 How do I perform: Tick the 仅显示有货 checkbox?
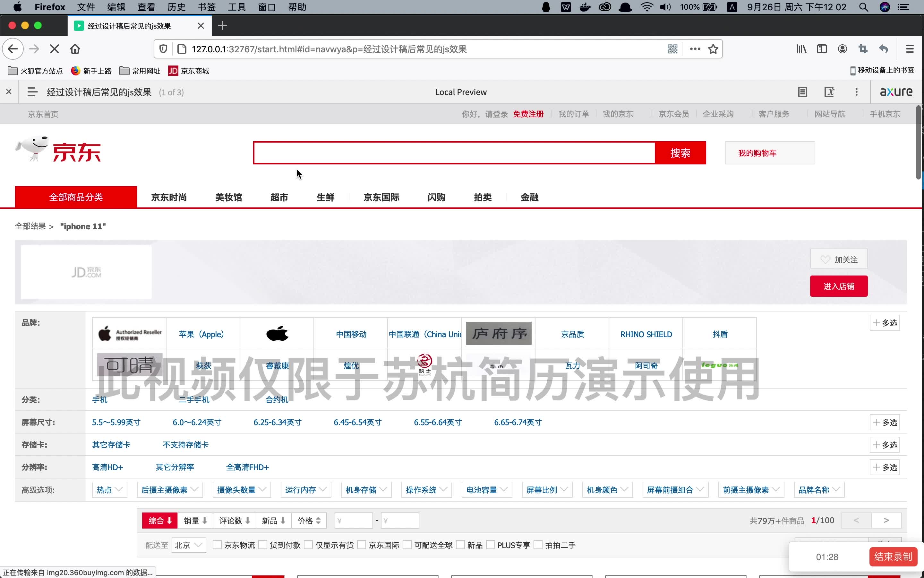[x=309, y=545]
